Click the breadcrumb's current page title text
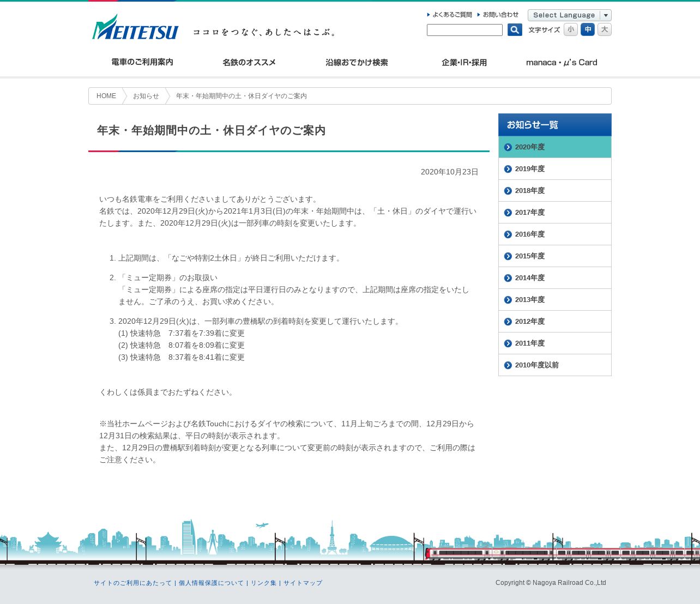Image resolution: width=700 pixels, height=604 pixels. pos(242,96)
